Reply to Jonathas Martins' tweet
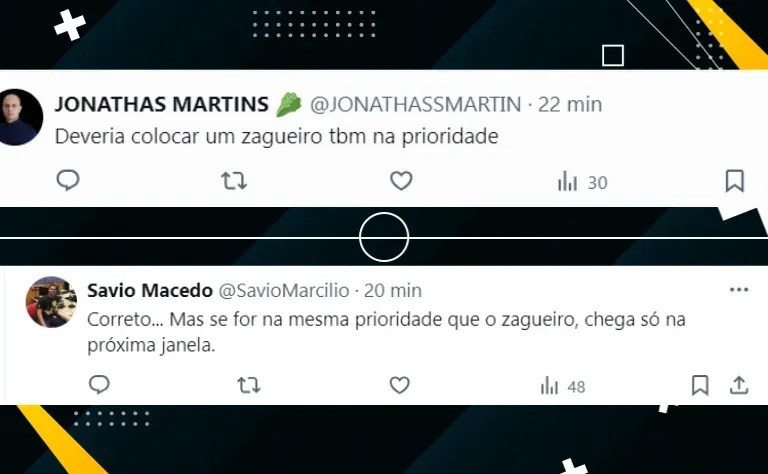 (68, 180)
